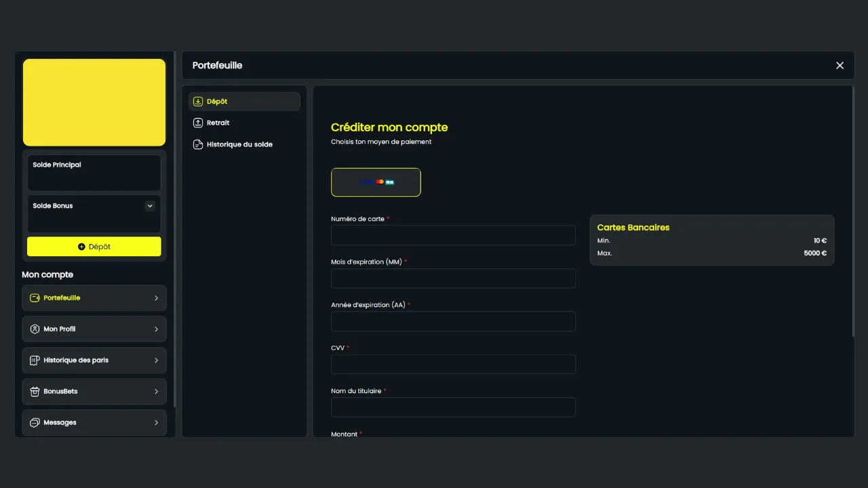
Task: Click the Historique du solde document icon
Action: [x=198, y=144]
